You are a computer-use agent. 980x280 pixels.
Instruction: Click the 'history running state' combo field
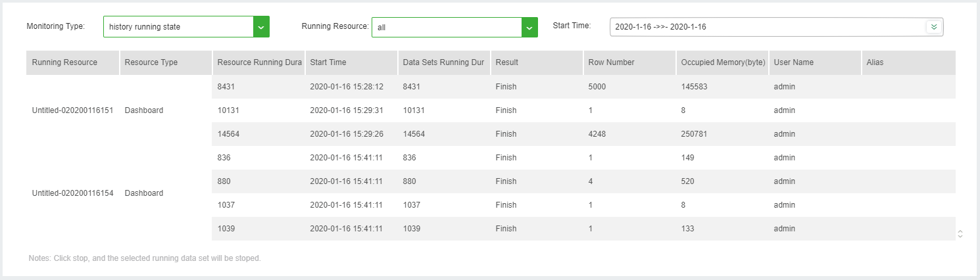point(178,27)
